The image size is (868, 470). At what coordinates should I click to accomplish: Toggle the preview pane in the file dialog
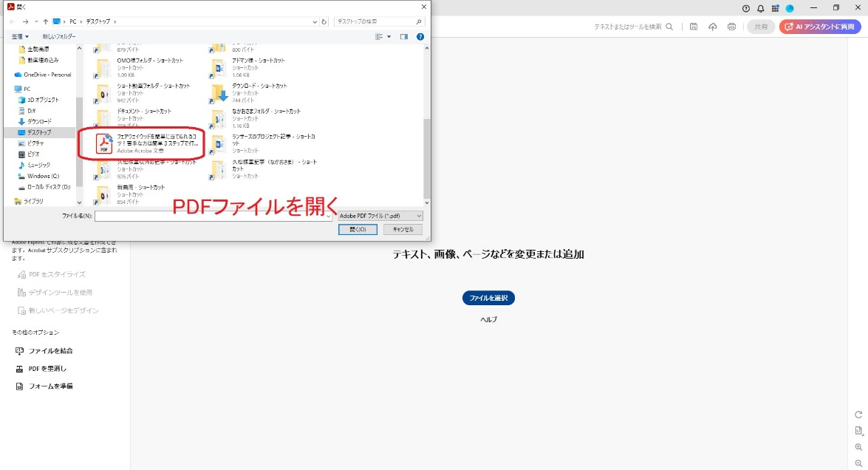pos(403,35)
